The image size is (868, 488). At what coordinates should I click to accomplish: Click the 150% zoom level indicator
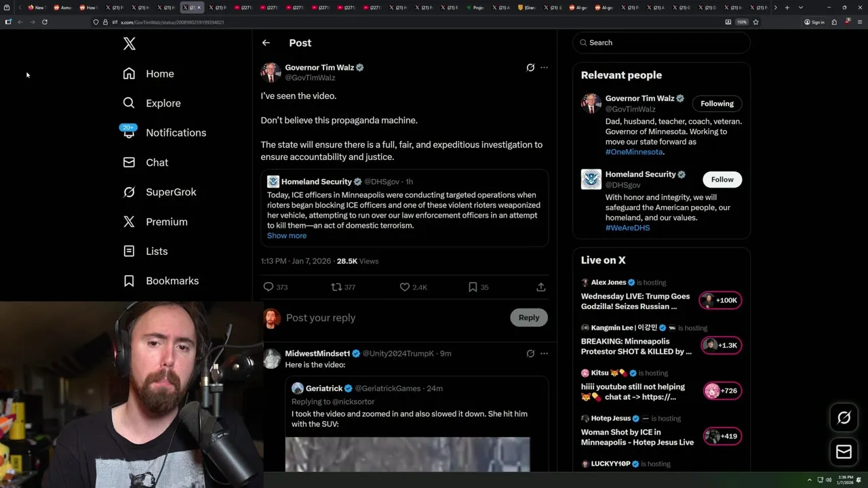pyautogui.click(x=742, y=22)
